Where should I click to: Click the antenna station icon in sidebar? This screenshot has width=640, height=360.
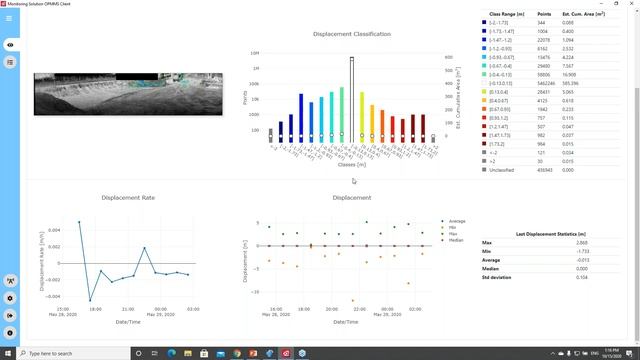10,281
